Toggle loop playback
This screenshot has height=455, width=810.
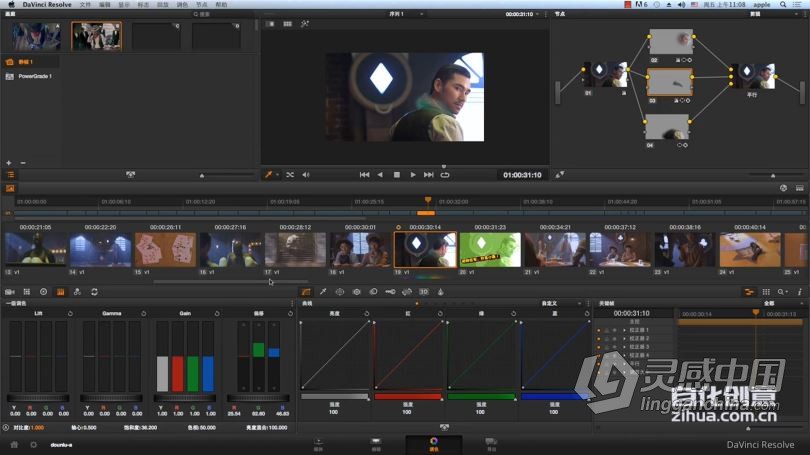pyautogui.click(x=445, y=175)
